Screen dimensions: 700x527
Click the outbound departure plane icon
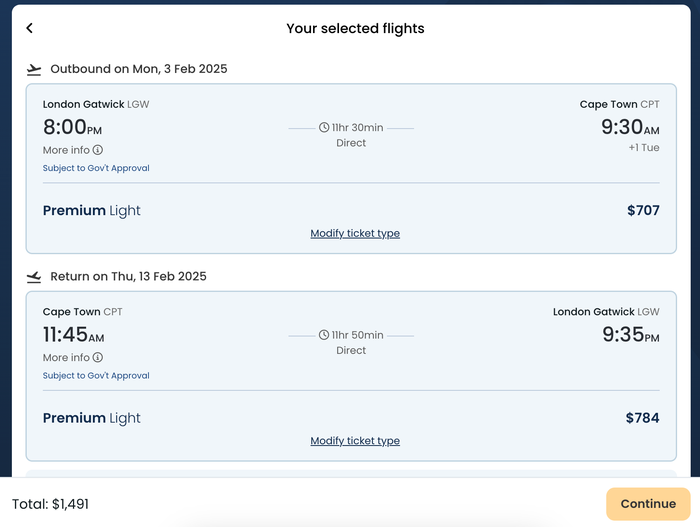pyautogui.click(x=34, y=69)
